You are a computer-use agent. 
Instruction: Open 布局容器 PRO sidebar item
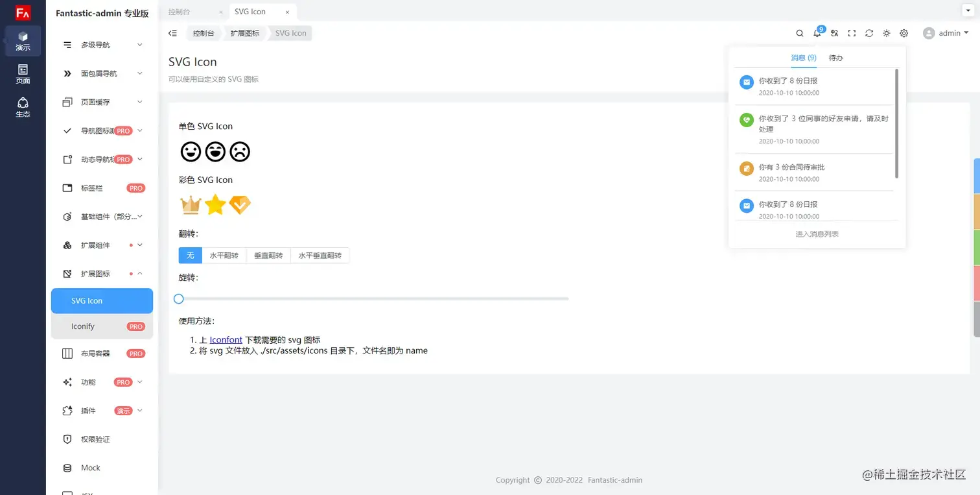pos(102,354)
